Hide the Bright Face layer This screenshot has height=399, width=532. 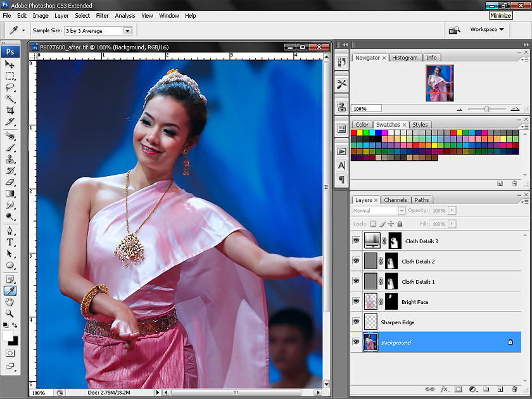click(356, 301)
